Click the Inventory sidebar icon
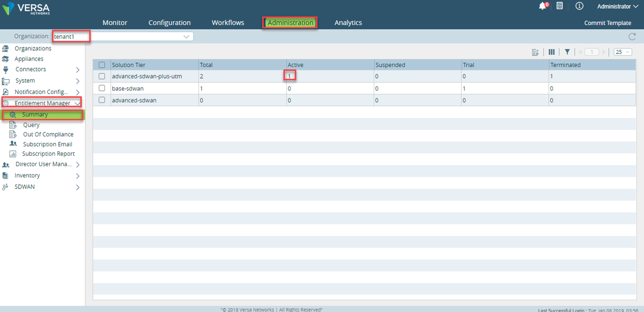 point(5,175)
